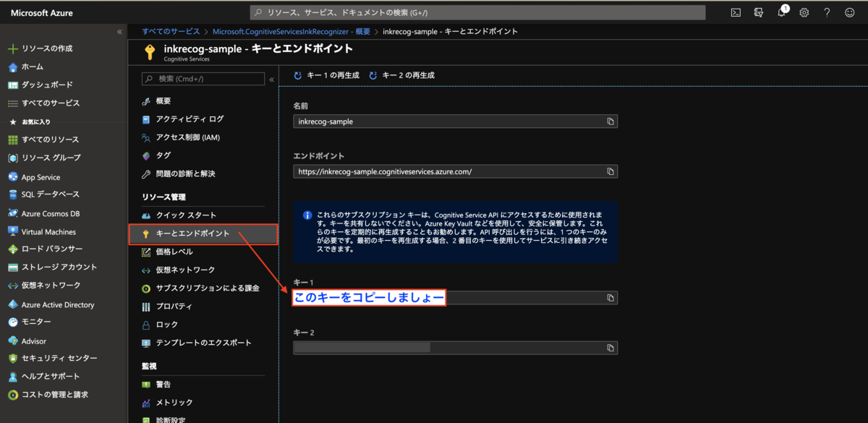
Task: Click the SQL データベース icon
Action: tap(12, 195)
